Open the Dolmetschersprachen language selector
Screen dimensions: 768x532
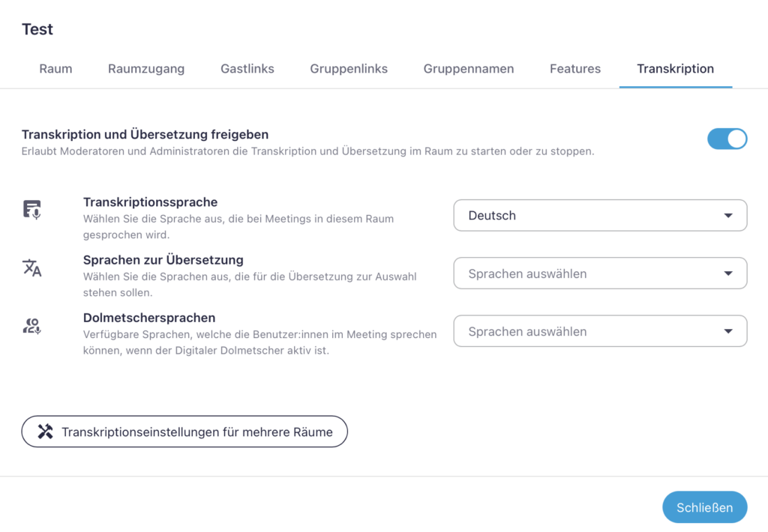point(600,330)
